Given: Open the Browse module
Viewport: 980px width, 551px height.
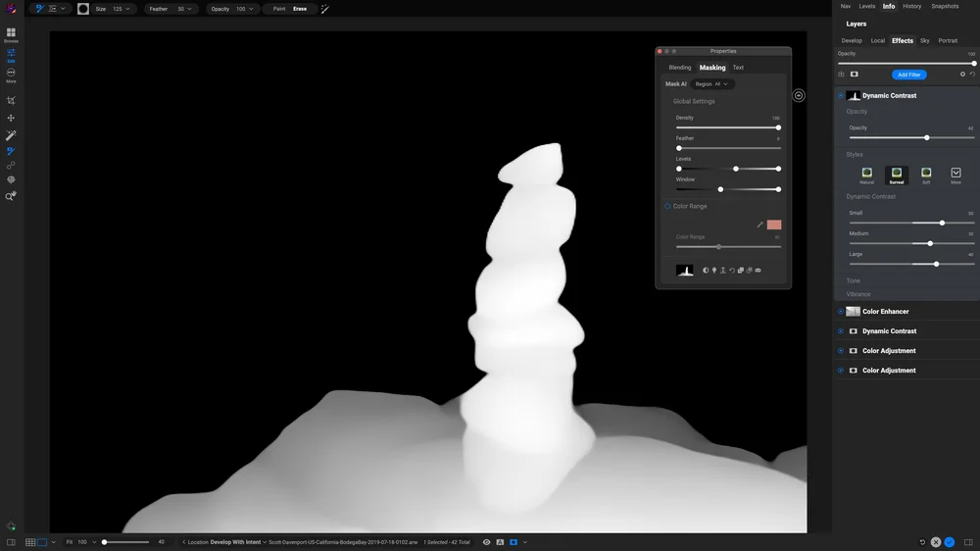Looking at the screenshot, I should point(11,34).
